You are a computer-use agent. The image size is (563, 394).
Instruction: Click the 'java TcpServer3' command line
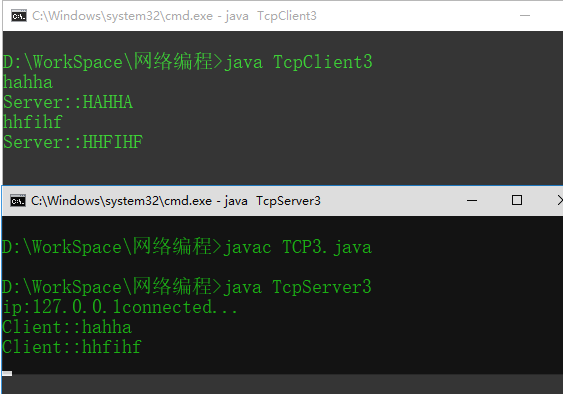click(x=187, y=287)
